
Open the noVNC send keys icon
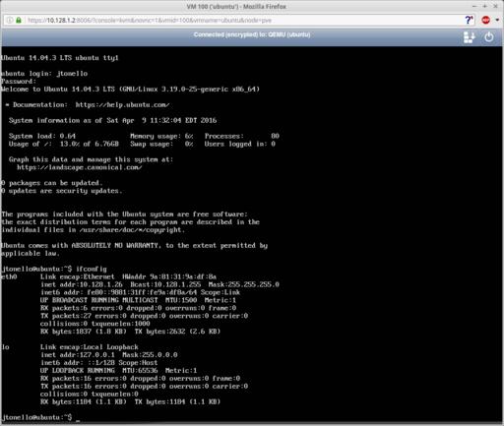coord(469,37)
